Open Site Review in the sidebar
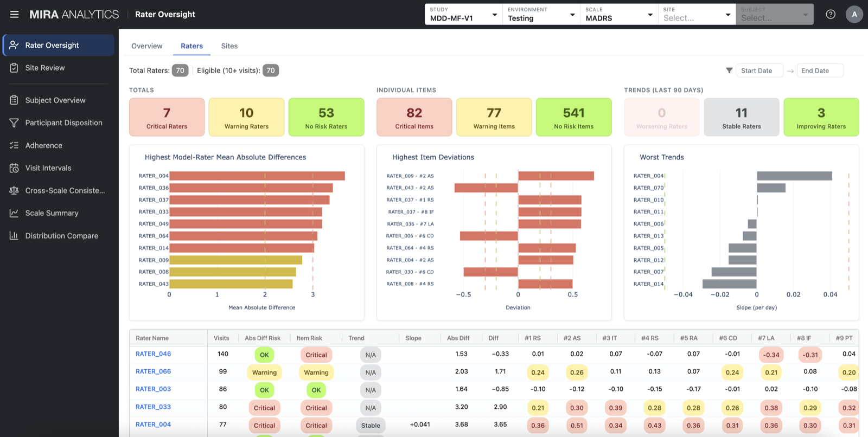 (x=59, y=68)
